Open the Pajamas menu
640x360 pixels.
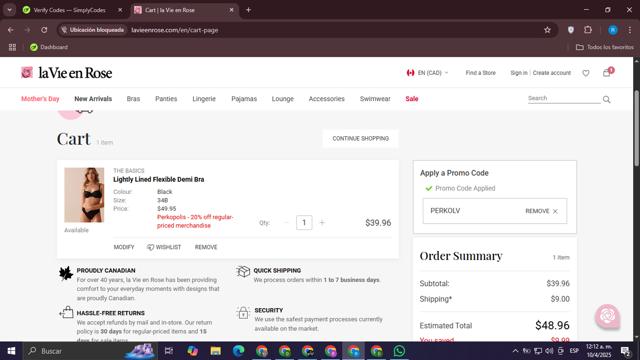244,99
